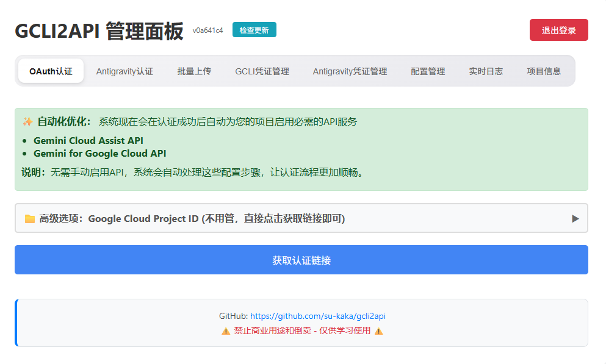This screenshot has height=364, width=606.
Task: Click the Gemini Cloud Assist API list item
Action: pyautogui.click(x=88, y=140)
